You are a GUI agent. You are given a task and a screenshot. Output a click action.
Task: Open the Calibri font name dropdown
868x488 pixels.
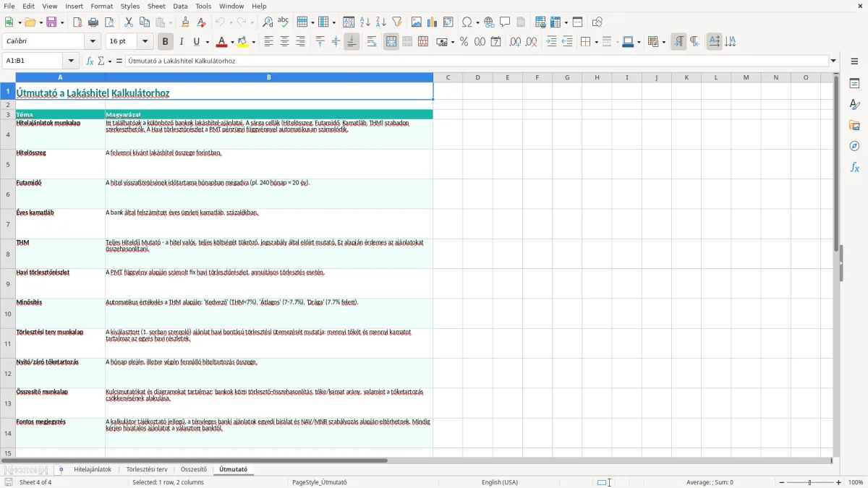tap(94, 42)
